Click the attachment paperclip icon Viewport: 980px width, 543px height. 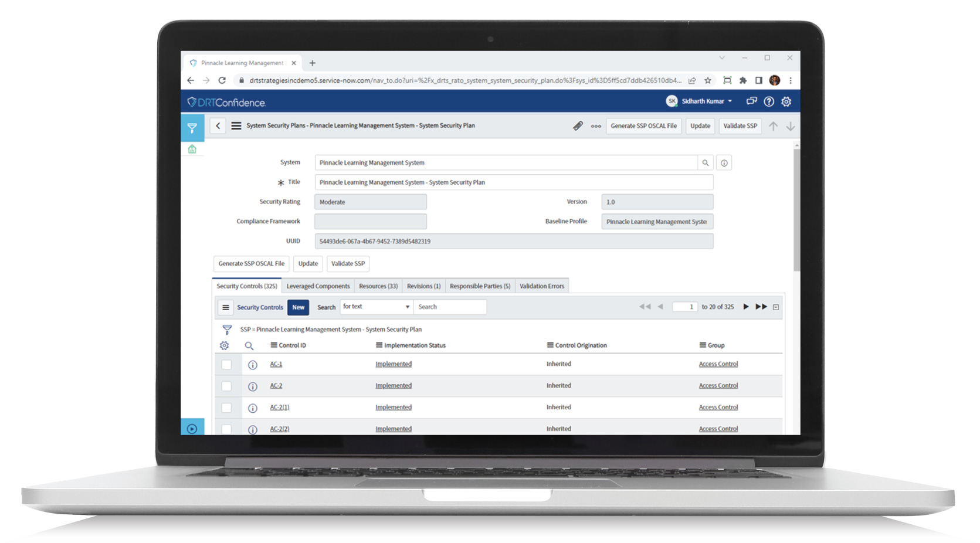click(578, 125)
